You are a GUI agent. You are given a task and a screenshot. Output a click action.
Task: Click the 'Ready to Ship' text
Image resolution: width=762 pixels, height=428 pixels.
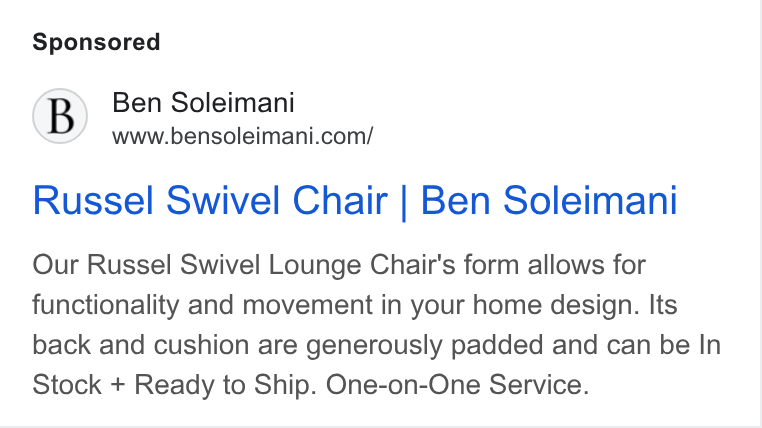click(x=225, y=385)
